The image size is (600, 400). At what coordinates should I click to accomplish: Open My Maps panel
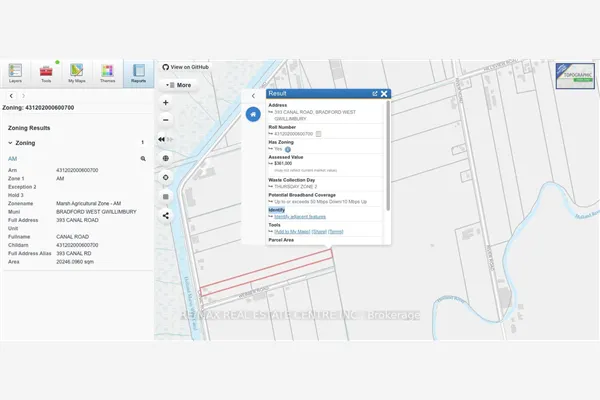(x=77, y=73)
